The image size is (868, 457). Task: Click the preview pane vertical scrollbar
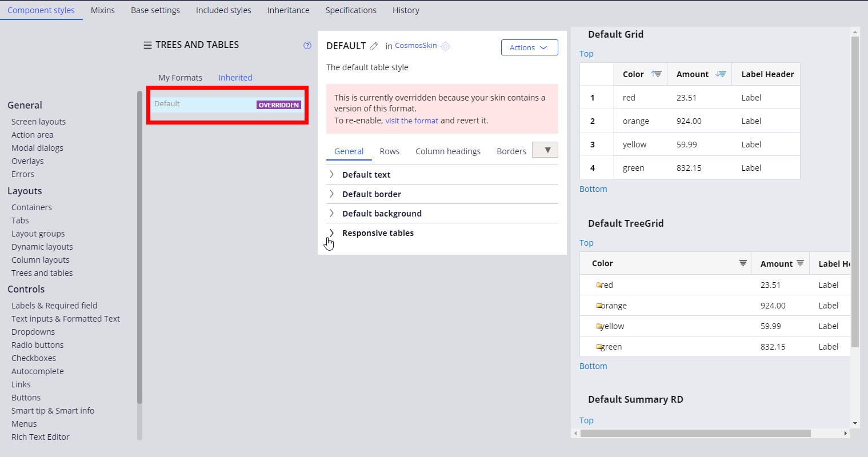pos(855,192)
